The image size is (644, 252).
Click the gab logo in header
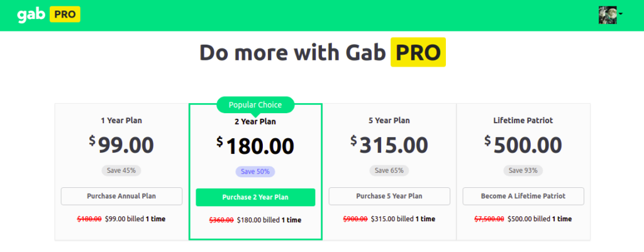pos(31,15)
